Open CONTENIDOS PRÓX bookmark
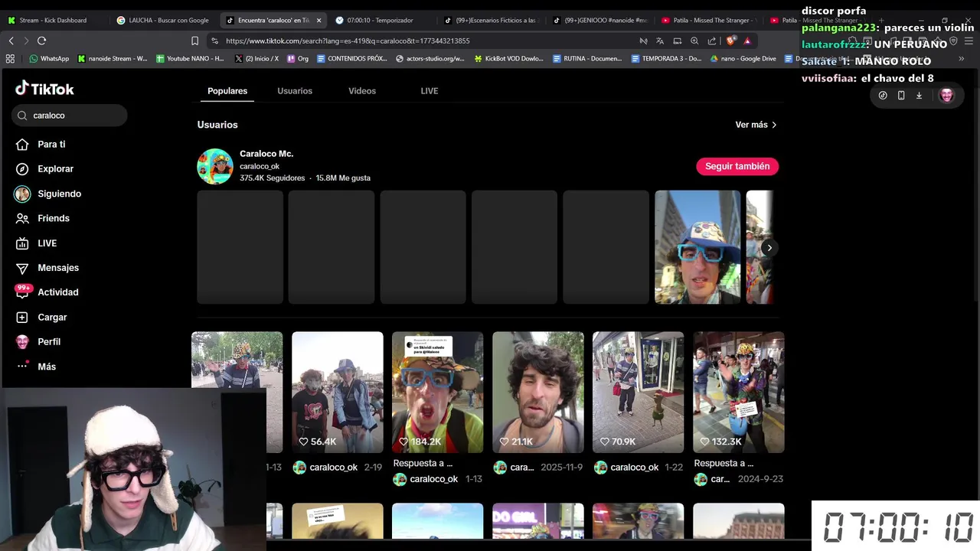The image size is (980, 551). point(352,58)
